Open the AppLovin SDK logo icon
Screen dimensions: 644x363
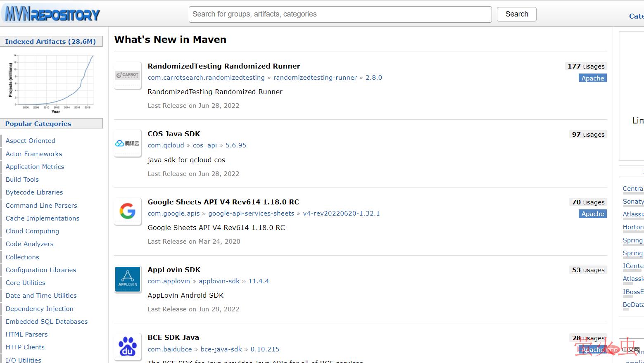128,279
